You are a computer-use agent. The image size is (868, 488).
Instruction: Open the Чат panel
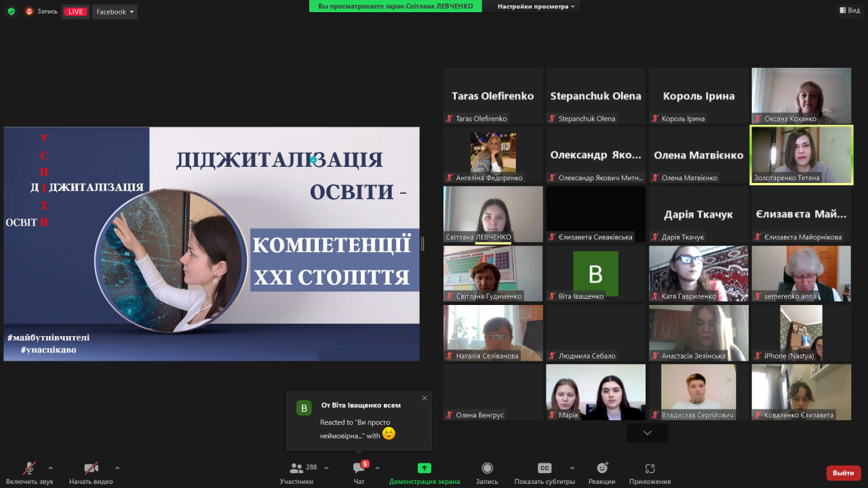tap(358, 468)
